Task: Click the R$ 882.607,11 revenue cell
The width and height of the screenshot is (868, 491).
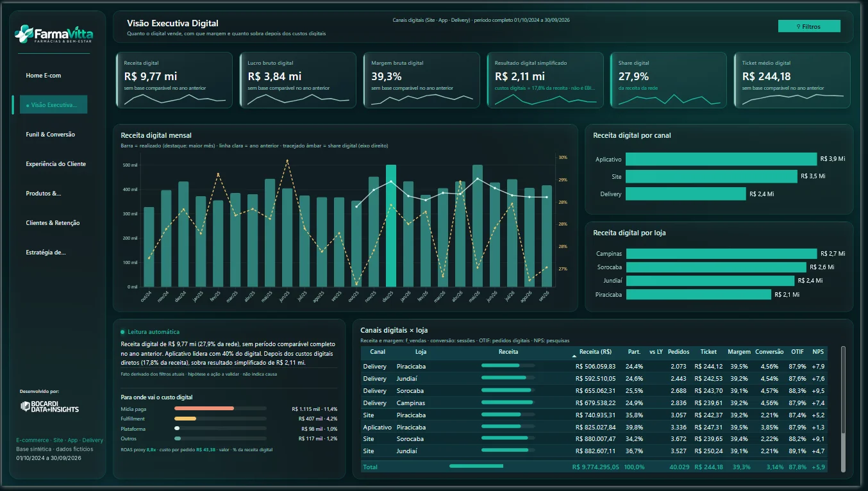Action: [x=596, y=451]
